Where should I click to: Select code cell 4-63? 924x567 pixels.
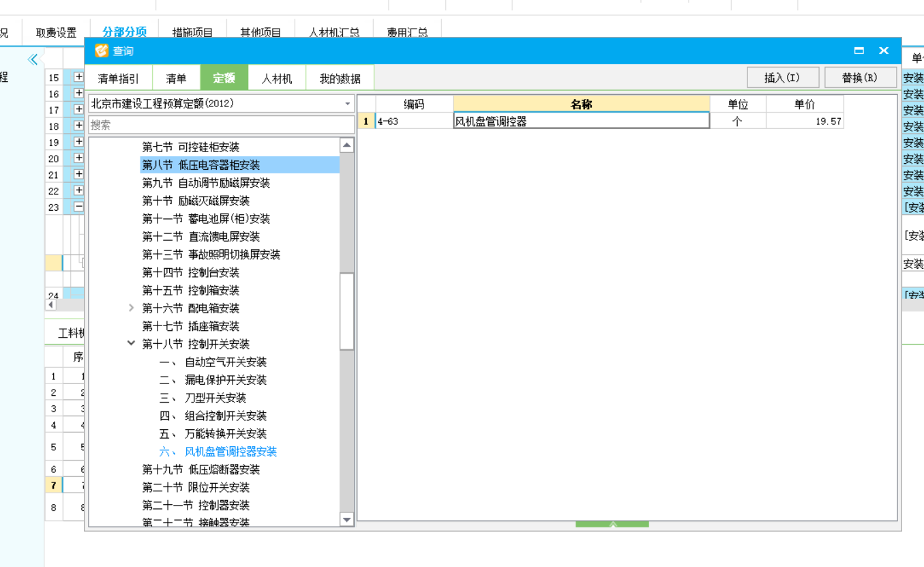[x=414, y=121]
